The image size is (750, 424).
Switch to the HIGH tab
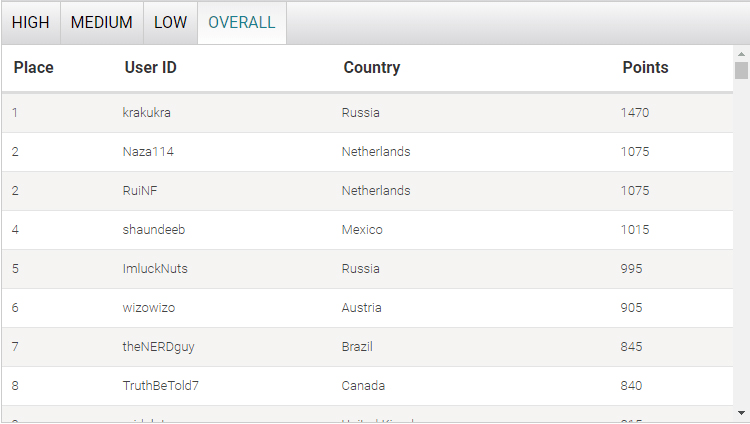tap(31, 22)
